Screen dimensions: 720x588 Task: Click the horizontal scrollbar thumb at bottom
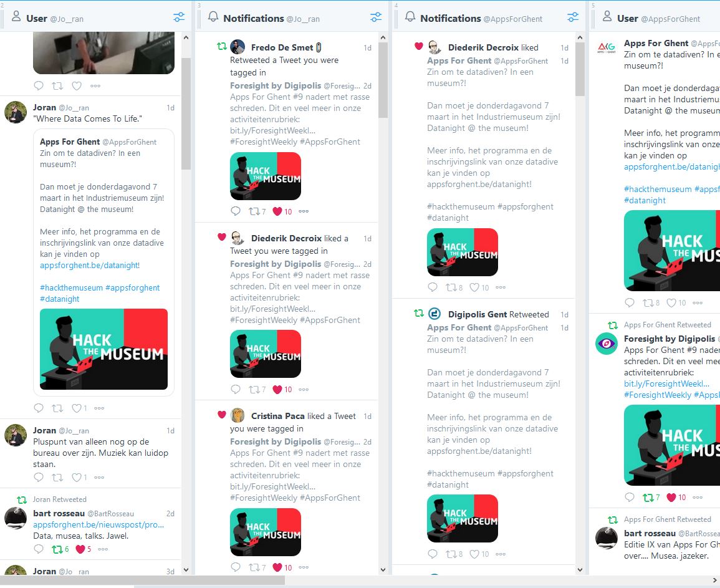click(142, 581)
